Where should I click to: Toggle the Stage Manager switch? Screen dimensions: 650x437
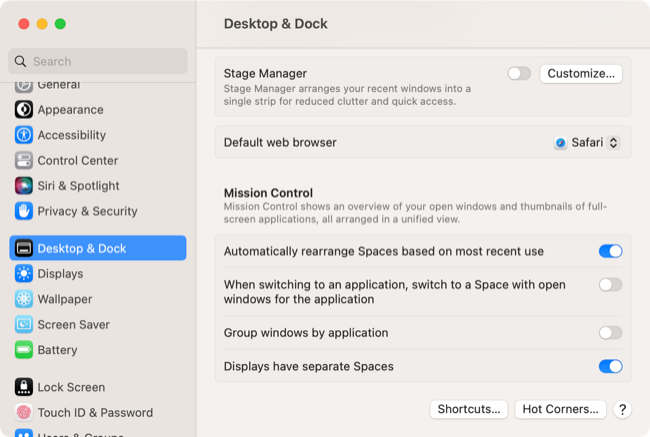pos(519,74)
